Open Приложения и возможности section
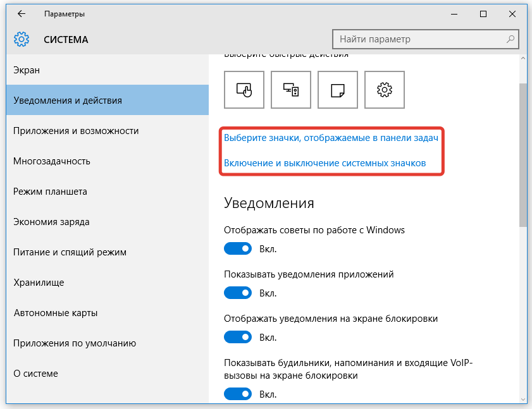 point(76,131)
